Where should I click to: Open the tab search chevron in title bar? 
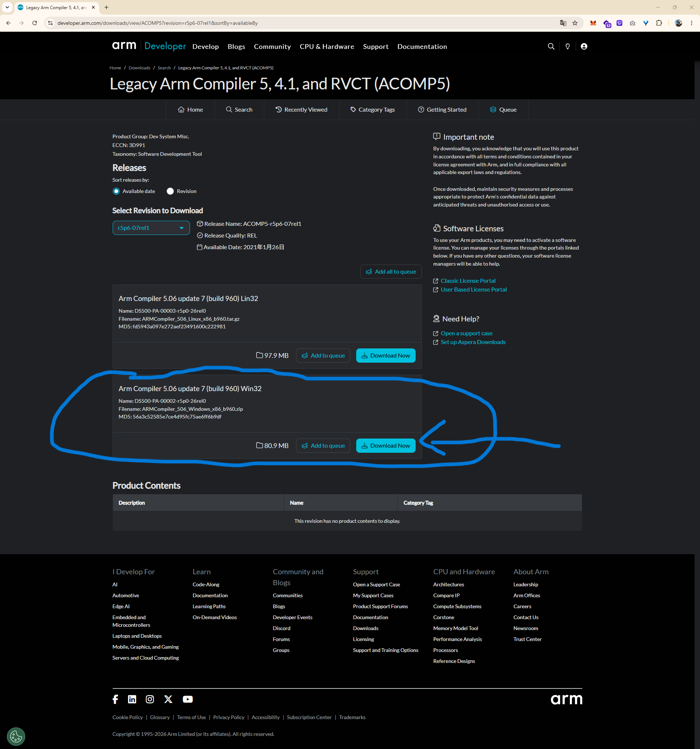click(7, 7)
